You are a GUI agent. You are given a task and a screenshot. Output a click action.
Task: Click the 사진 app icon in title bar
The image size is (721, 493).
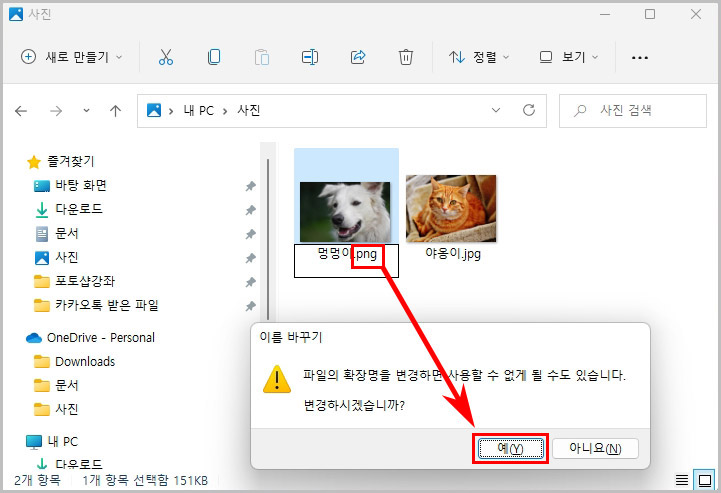tap(16, 14)
